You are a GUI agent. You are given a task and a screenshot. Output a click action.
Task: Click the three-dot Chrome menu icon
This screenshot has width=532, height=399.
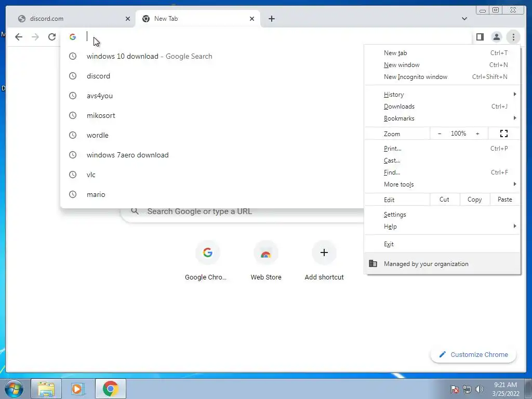coord(513,37)
